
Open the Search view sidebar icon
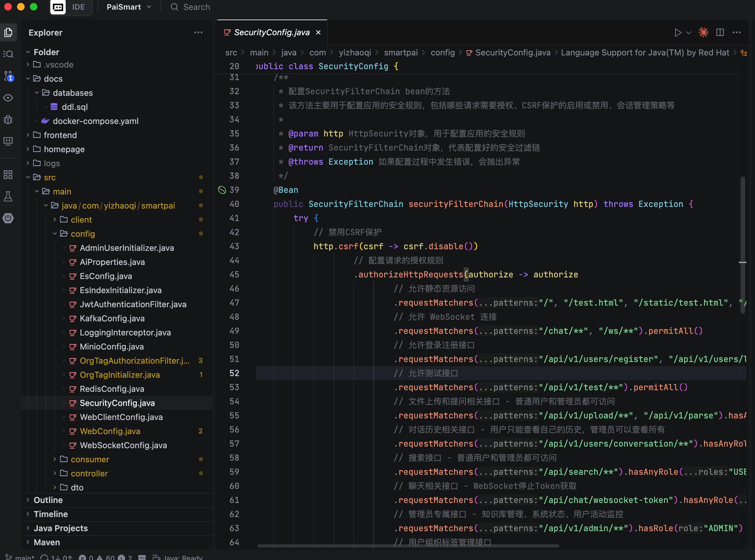(x=8, y=54)
